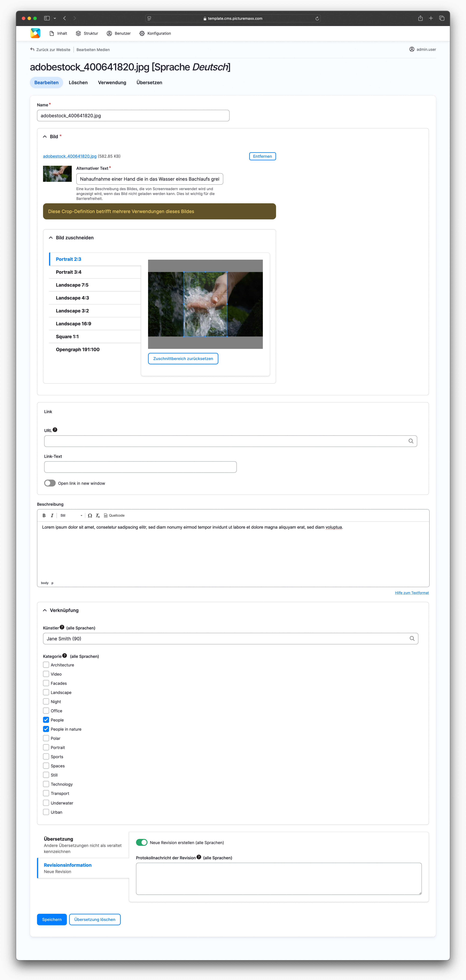
Task: Click the Link-Text input field
Action: pos(140,467)
